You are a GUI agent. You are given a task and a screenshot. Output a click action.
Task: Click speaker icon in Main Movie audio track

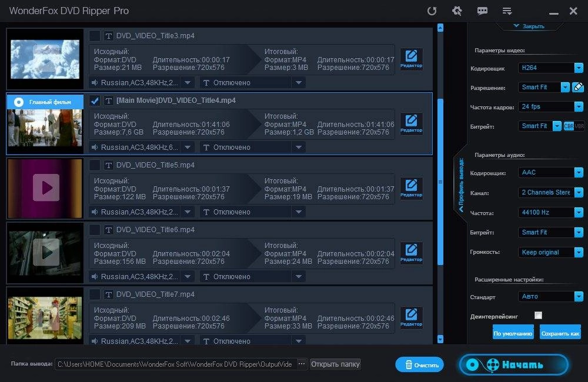[95, 148]
